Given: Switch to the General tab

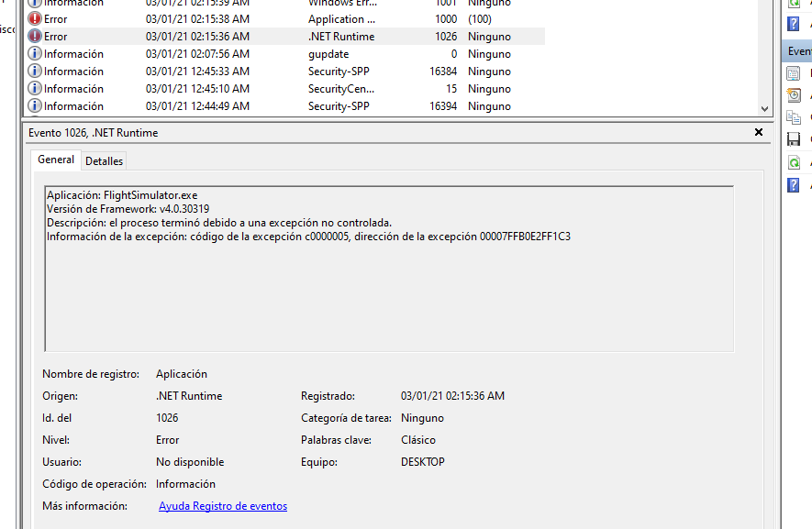Looking at the screenshot, I should pyautogui.click(x=56, y=160).
